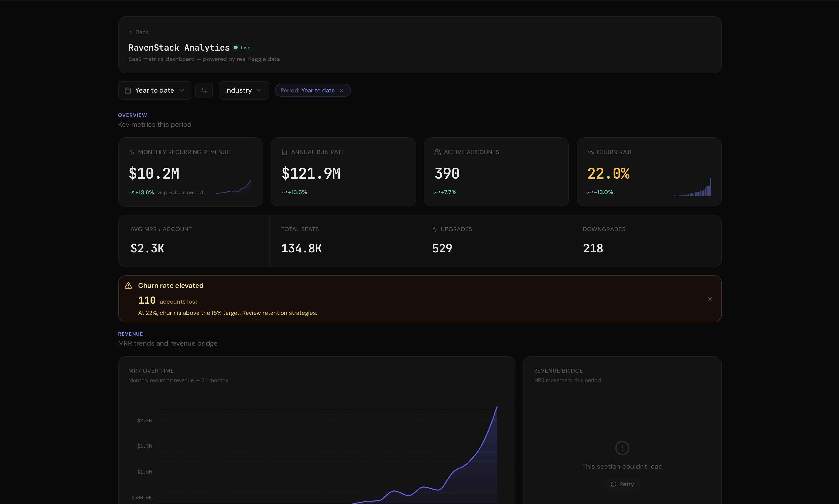Click the compare-periods swap arrows icon
The image size is (839, 504).
coord(204,90)
